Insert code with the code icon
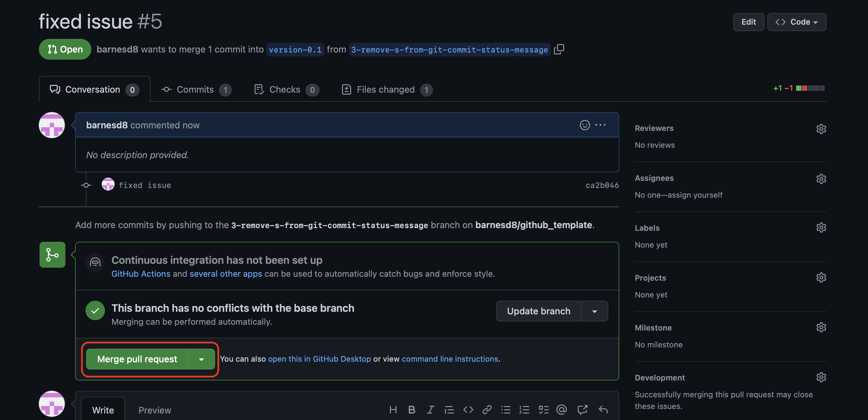The width and height of the screenshot is (868, 420). point(468,410)
